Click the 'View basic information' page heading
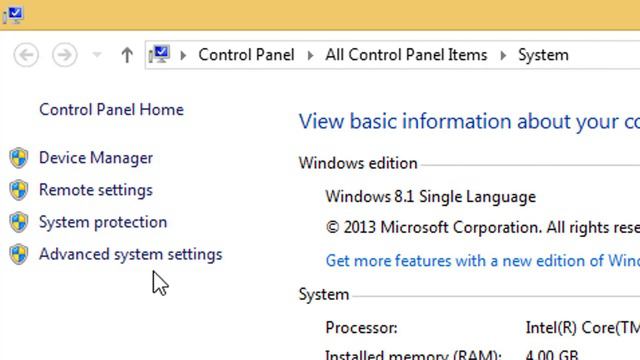 click(x=469, y=122)
